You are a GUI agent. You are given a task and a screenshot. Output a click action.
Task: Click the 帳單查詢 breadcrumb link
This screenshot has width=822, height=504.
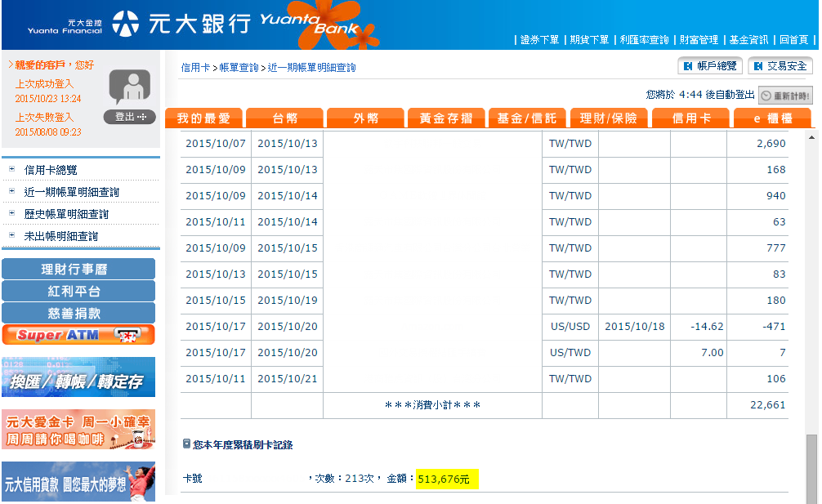pyautogui.click(x=239, y=68)
